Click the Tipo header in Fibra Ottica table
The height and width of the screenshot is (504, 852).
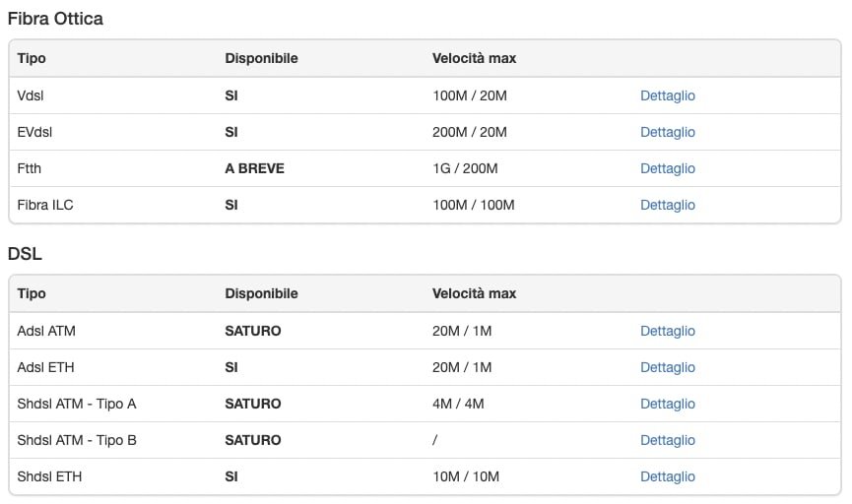click(32, 59)
